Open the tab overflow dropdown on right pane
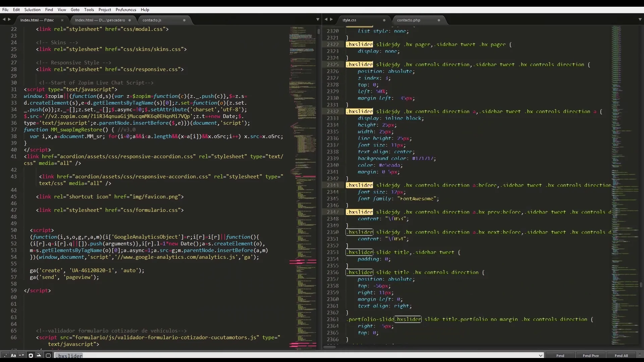This screenshot has height=362, width=644. tap(640, 19)
